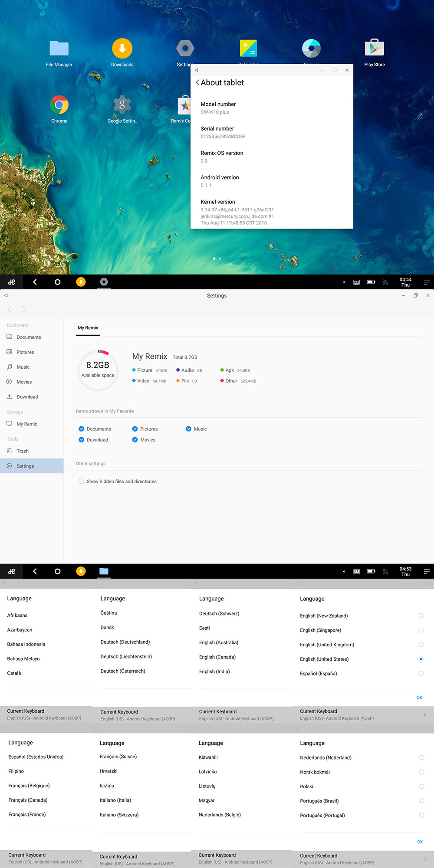The width and height of the screenshot is (434, 868).
Task: Open the Music folder in Bookmark sidebar
Action: click(23, 367)
